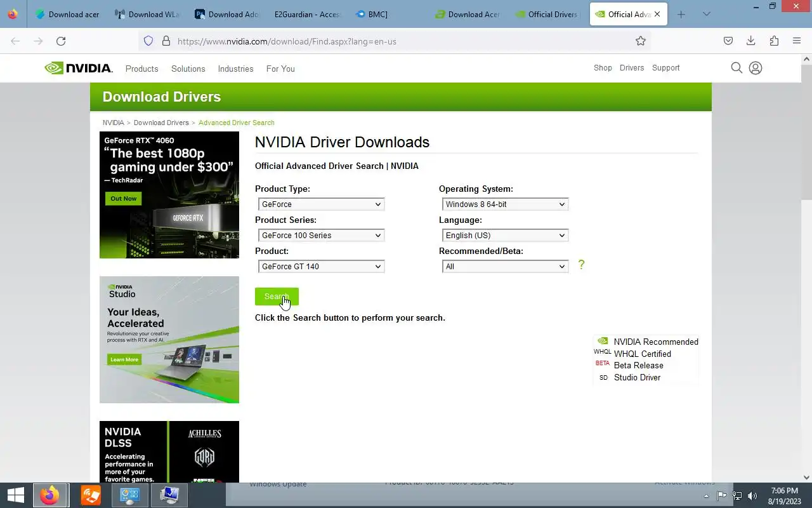Screen dimensions: 812x508
Task: Click the taskbar clock showing 7:06 PM
Action: 784,496
